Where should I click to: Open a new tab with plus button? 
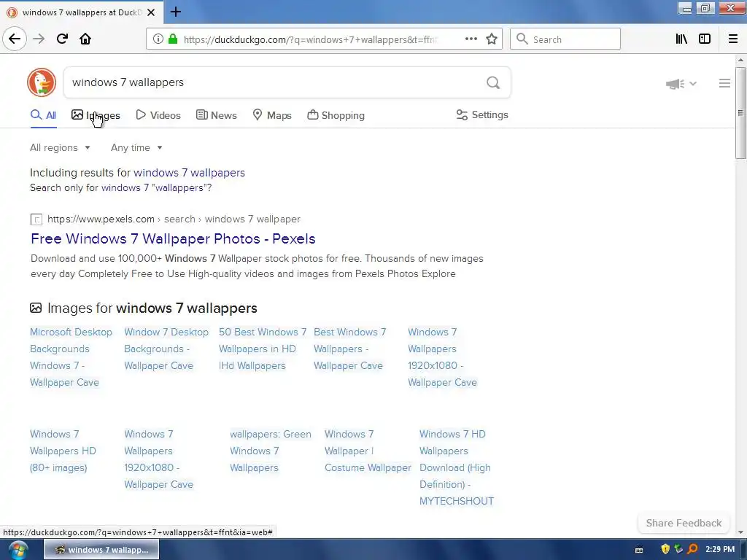[x=176, y=12]
